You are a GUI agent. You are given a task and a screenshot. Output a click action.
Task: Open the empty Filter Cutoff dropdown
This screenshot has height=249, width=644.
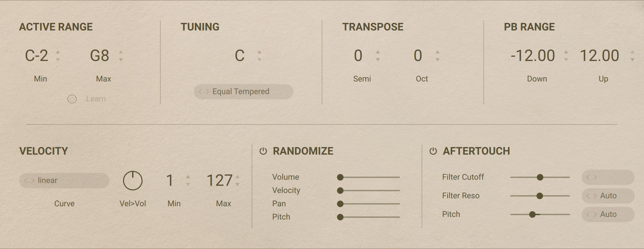coord(608,177)
